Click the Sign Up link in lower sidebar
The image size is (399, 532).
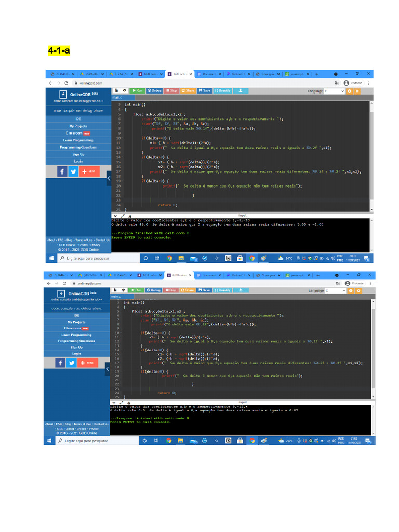76,347
